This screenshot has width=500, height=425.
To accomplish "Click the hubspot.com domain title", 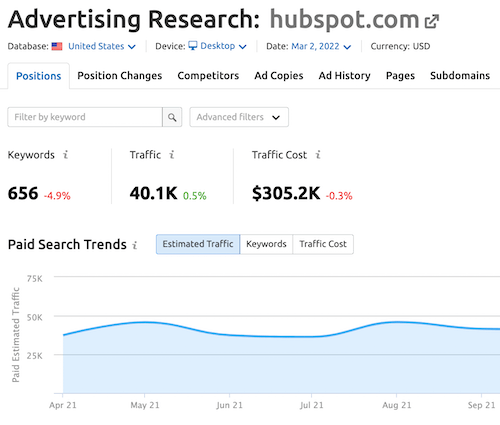I will 344,19.
